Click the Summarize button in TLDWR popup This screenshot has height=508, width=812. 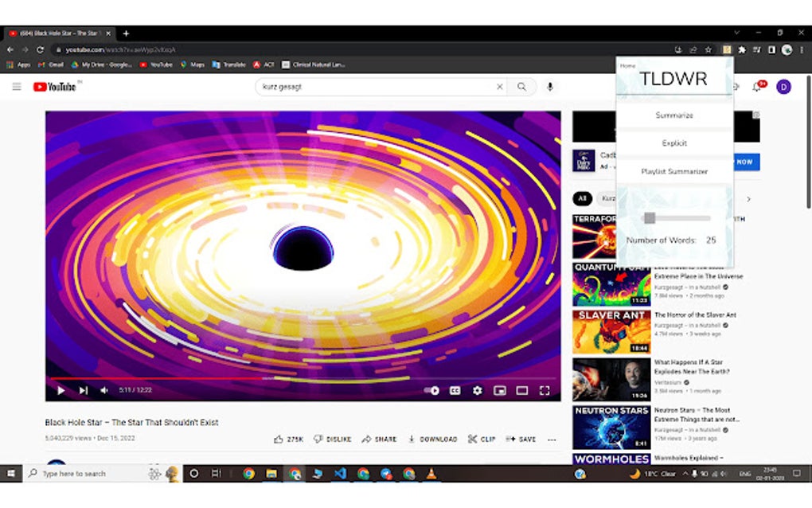673,115
